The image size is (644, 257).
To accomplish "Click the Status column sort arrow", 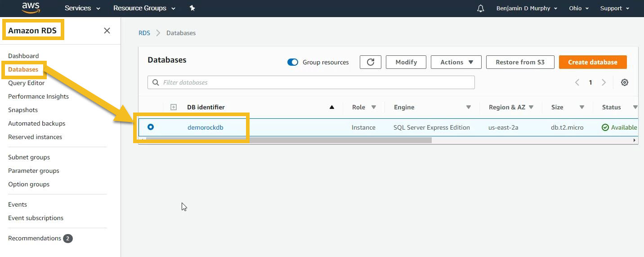I will click(635, 107).
